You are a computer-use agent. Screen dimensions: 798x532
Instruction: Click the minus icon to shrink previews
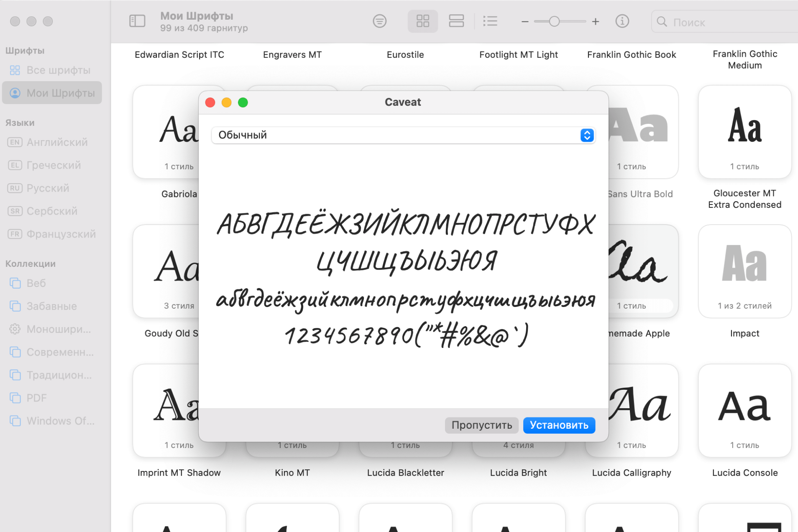[525, 21]
